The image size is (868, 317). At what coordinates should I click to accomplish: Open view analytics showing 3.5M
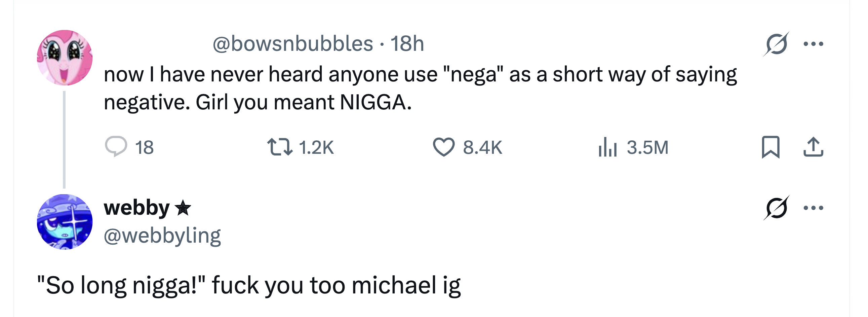607,147
